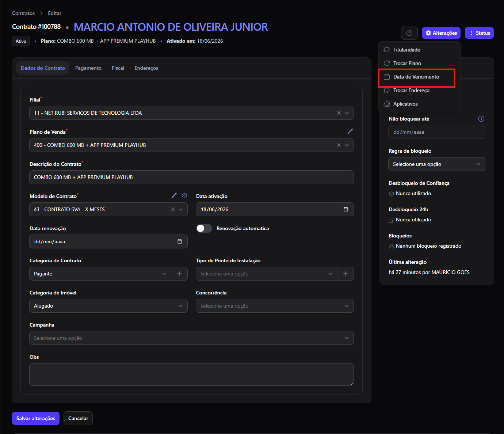Add a new Categoria de Contrato with plus
Viewport: 504px width, 434px height.
[179, 274]
